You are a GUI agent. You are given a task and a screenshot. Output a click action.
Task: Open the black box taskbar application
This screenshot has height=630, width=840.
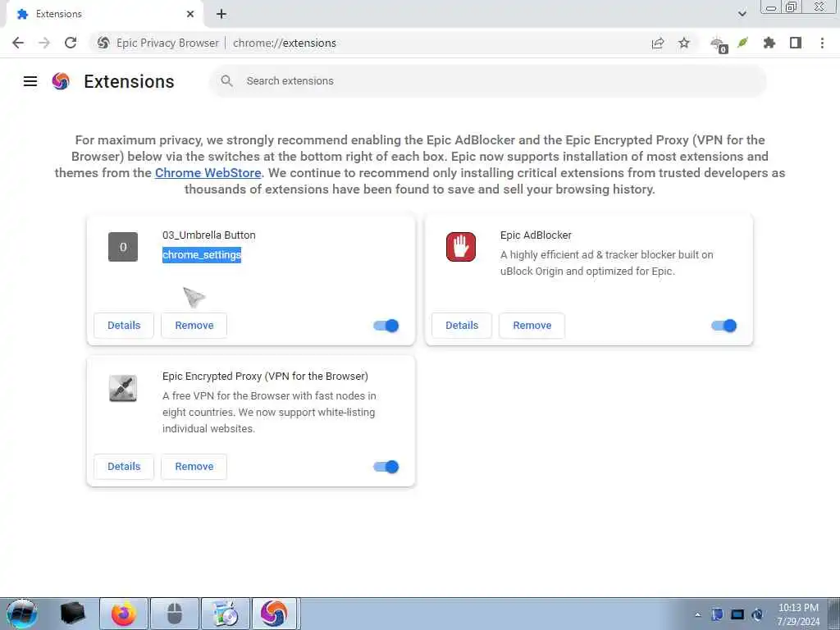(x=73, y=614)
